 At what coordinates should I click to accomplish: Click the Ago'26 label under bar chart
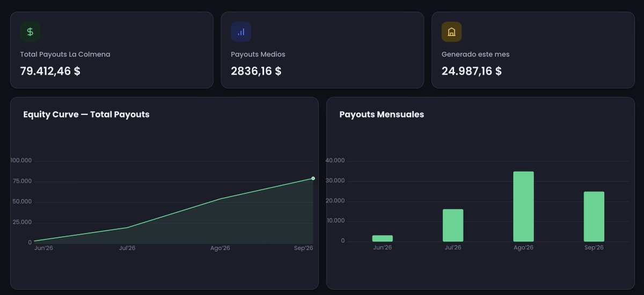tap(523, 248)
